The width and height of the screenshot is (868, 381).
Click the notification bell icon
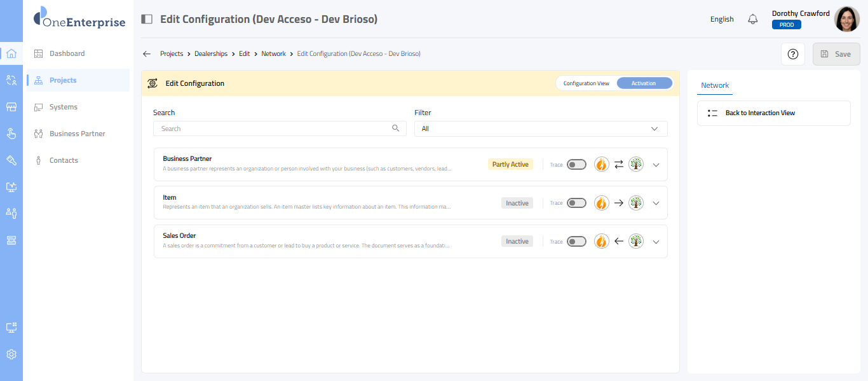(x=753, y=19)
